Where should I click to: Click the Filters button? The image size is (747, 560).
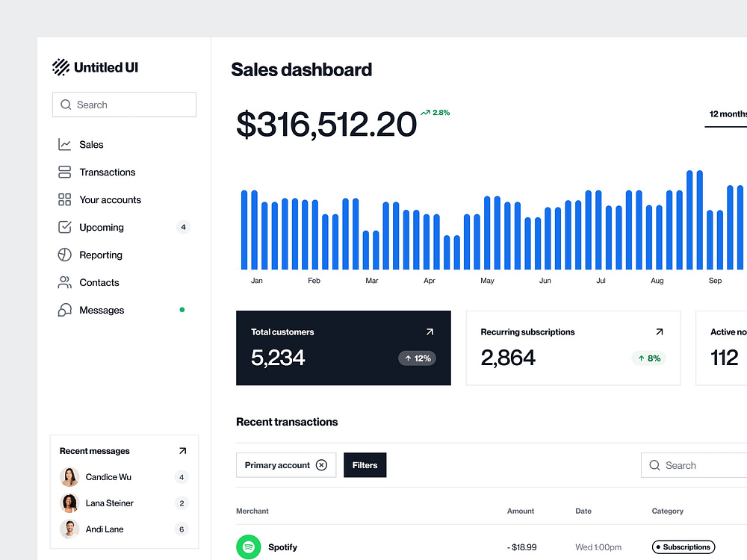tap(365, 464)
